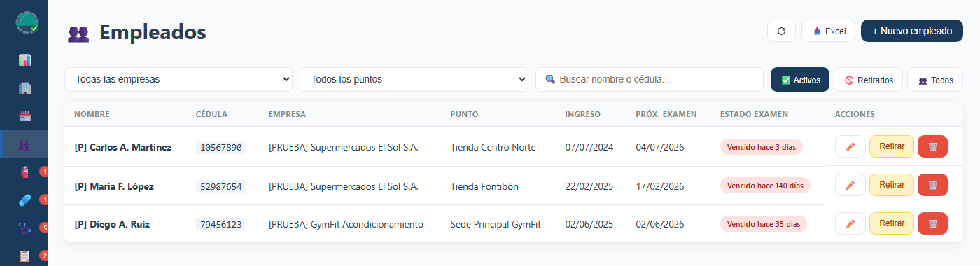
Task: Edit Carlos A. Martínez with pencil icon
Action: tap(850, 146)
